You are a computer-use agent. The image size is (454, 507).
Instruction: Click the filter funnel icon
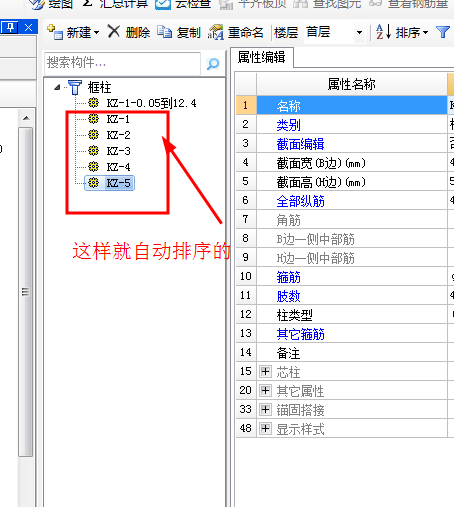443,32
